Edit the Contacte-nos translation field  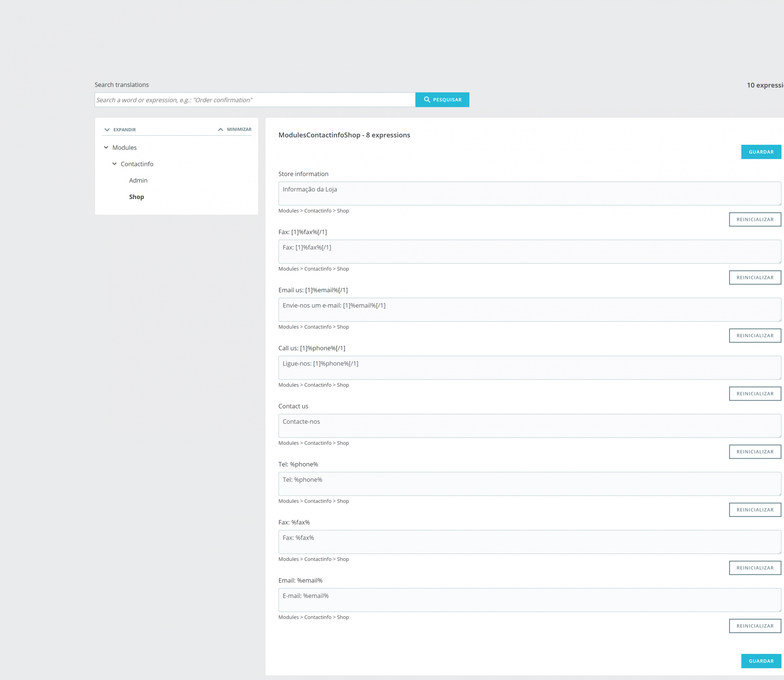[529, 426]
